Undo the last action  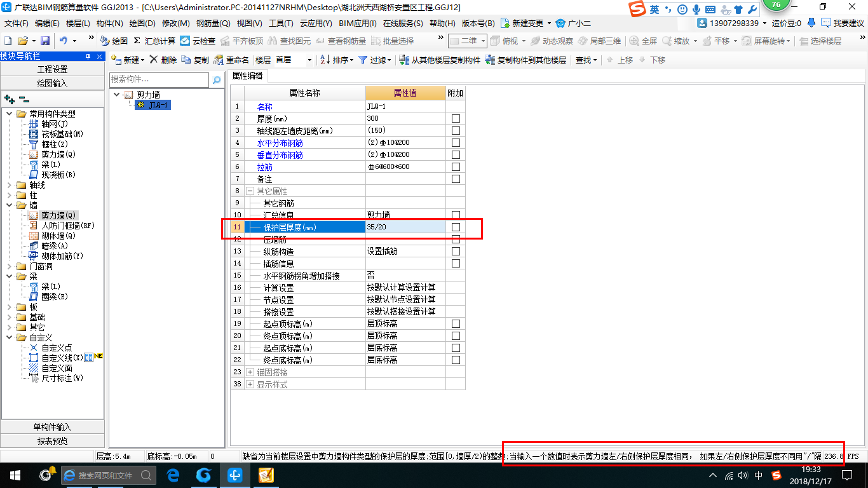tap(63, 41)
